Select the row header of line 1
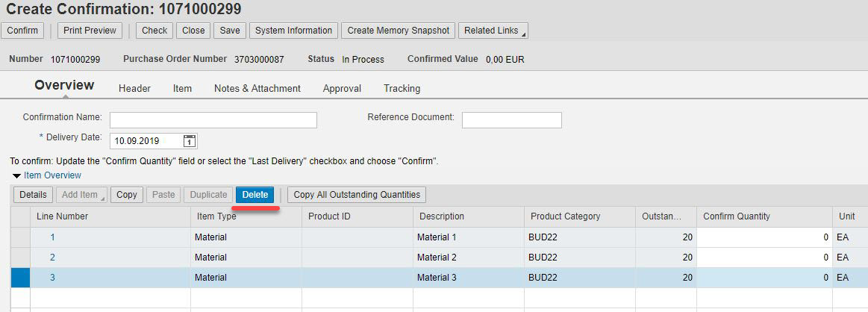 (x=20, y=237)
